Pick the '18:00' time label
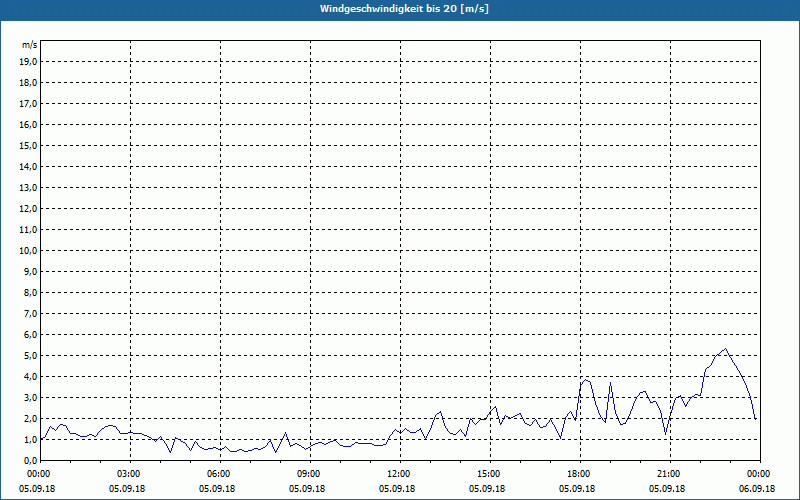Image resolution: width=800 pixels, height=500 pixels. 580,474
